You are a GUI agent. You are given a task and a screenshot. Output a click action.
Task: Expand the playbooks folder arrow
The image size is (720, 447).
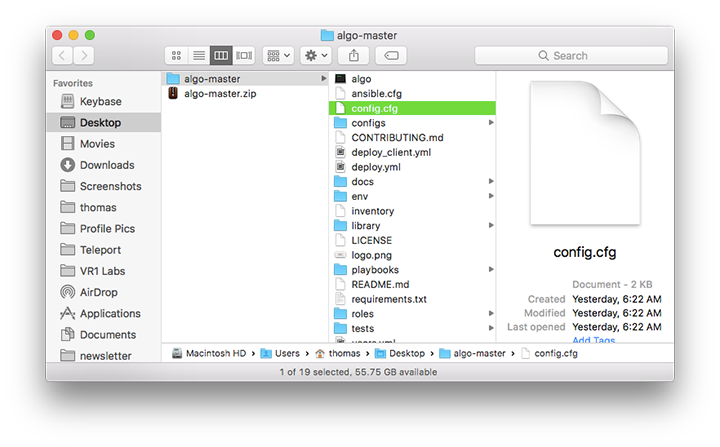click(491, 270)
